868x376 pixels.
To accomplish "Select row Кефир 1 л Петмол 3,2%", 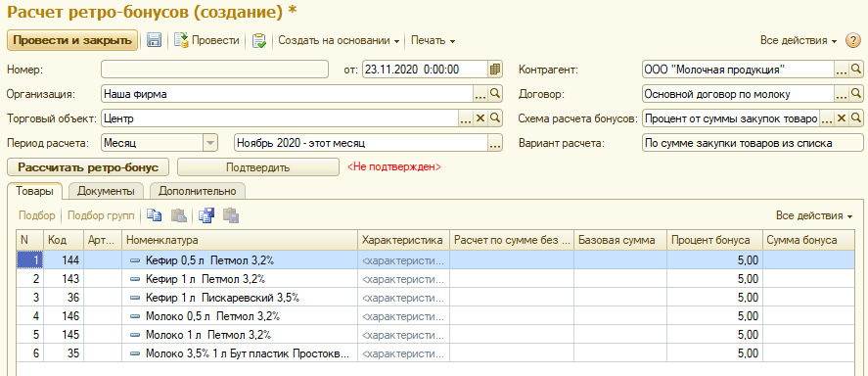I will 435,278.
